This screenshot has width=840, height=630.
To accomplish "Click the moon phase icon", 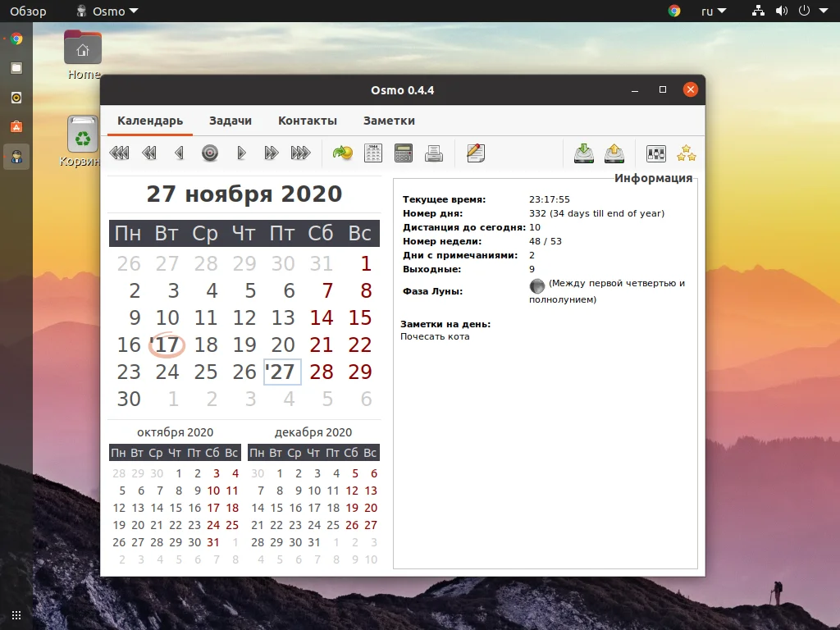I will coord(536,286).
